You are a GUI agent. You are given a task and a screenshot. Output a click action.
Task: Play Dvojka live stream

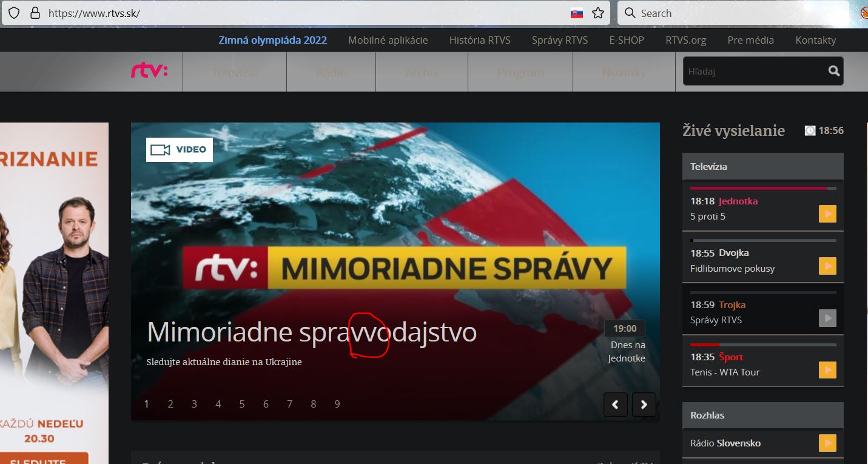point(827,266)
